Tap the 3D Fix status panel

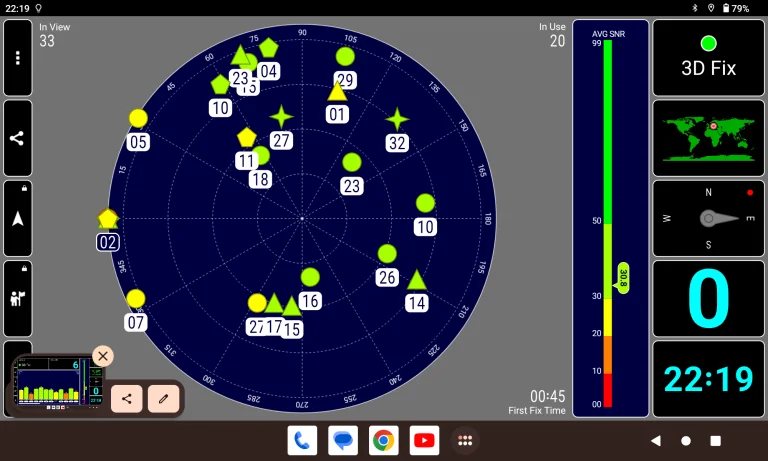pos(708,58)
